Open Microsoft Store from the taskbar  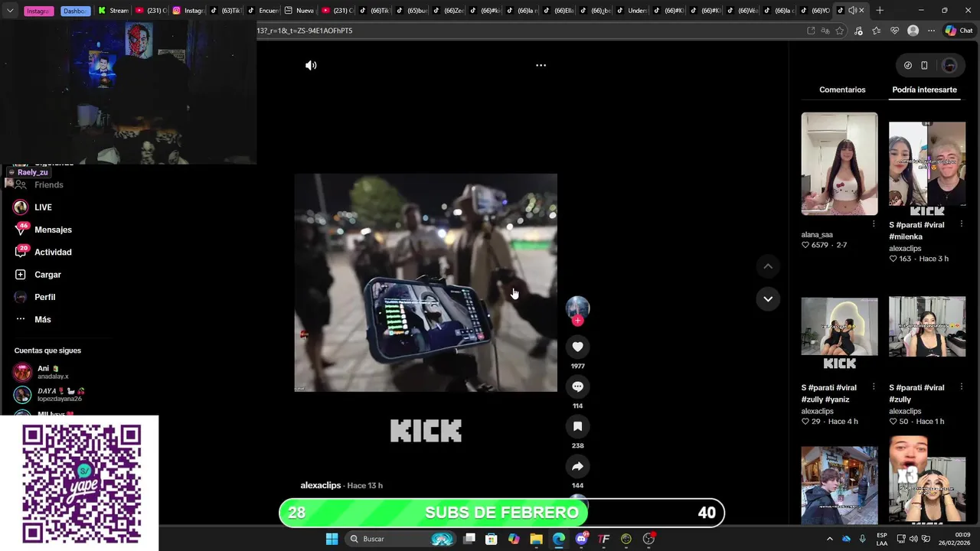click(x=492, y=539)
